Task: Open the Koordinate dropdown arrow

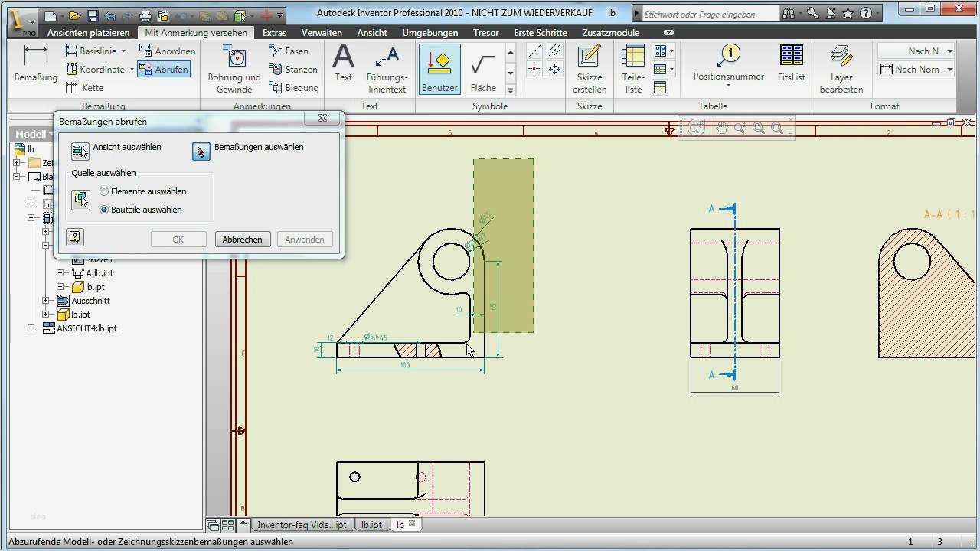Action: coord(132,69)
